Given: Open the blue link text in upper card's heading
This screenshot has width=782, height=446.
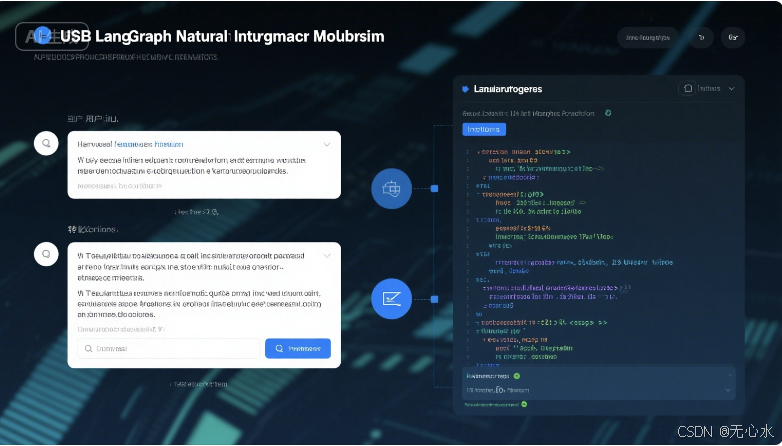Looking at the screenshot, I should pyautogui.click(x=149, y=144).
